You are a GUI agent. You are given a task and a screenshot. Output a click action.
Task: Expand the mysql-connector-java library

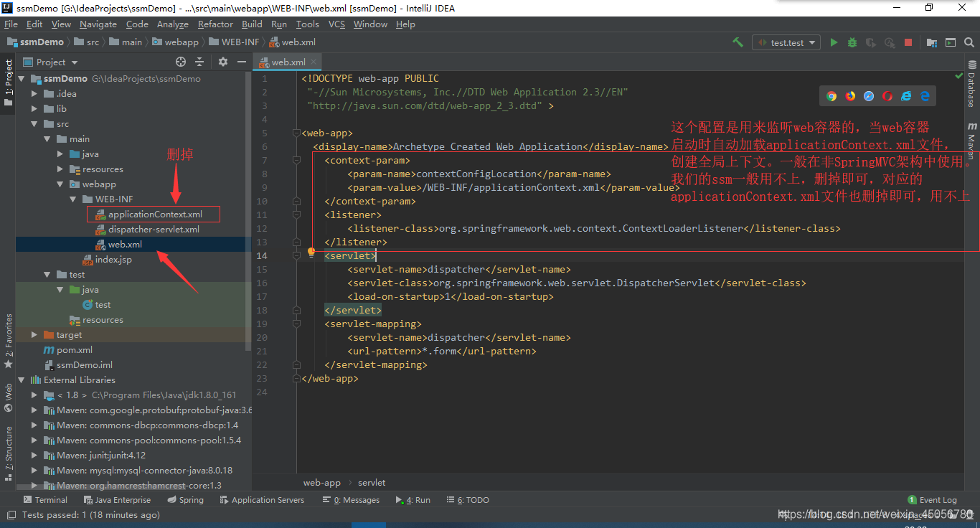point(34,471)
